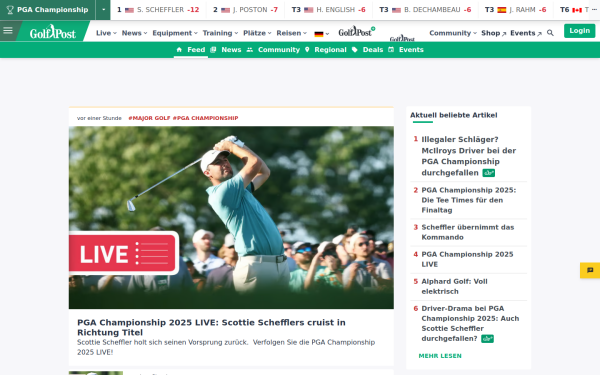Click the overflow dots in leaderboard ticker
Screen dimensions: 600x375
[594, 10]
